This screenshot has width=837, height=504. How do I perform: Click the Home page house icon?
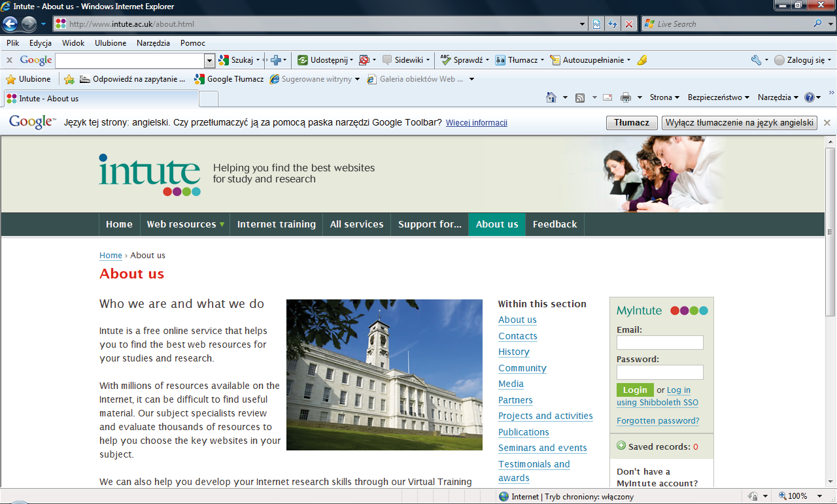pos(551,97)
